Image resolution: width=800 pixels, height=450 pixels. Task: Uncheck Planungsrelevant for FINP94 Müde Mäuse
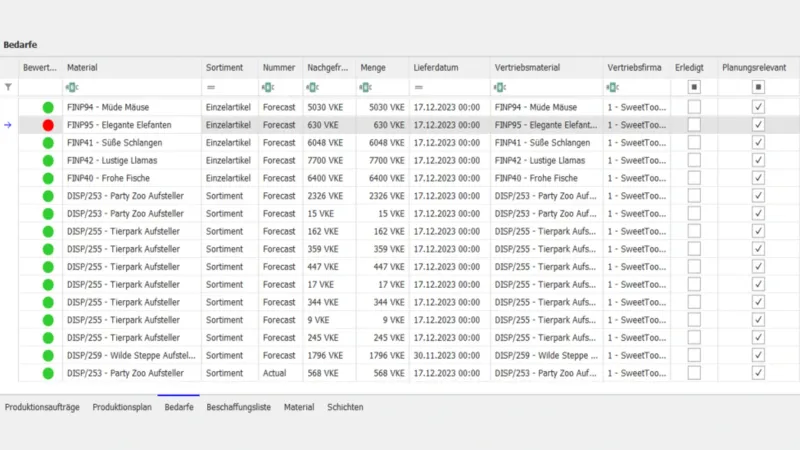click(758, 107)
